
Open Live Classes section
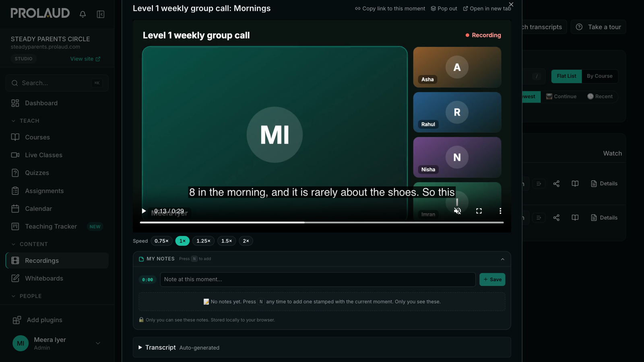(57, 155)
